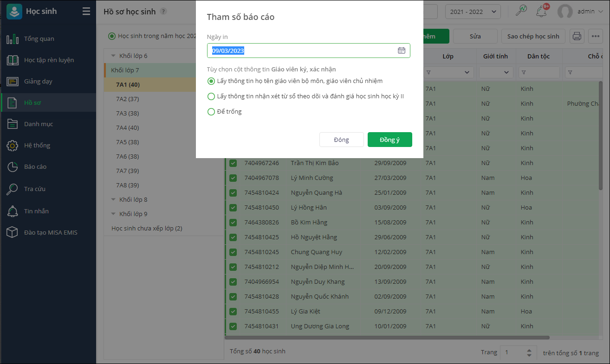The height and width of the screenshot is (364, 610).
Task: Click the Trang page number input
Action: [x=512, y=352]
